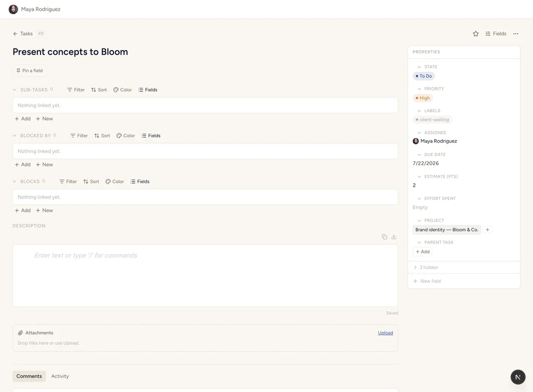Add existing item to Blocked By
The height and width of the screenshot is (392, 533).
[x=23, y=165]
